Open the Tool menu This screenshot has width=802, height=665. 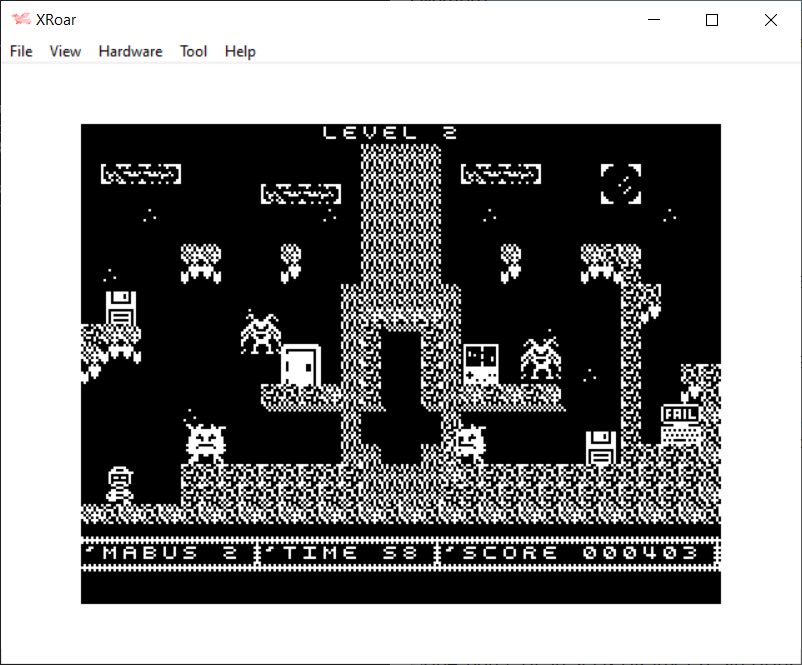(193, 51)
